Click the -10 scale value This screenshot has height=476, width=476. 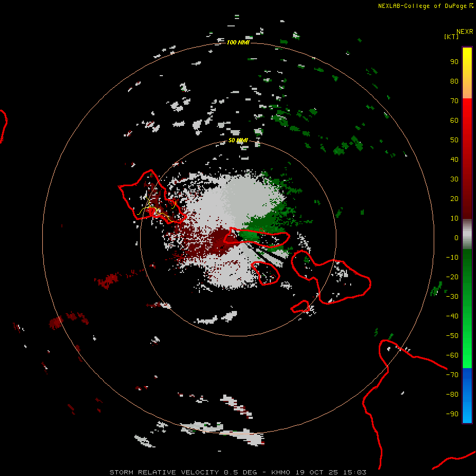tap(452, 258)
